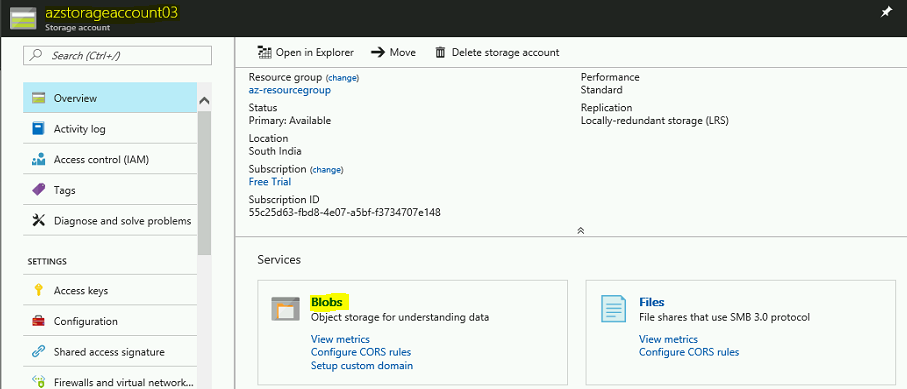907x389 pixels.
Task: Click the Firewalls and virtual networks icon
Action: (38, 382)
